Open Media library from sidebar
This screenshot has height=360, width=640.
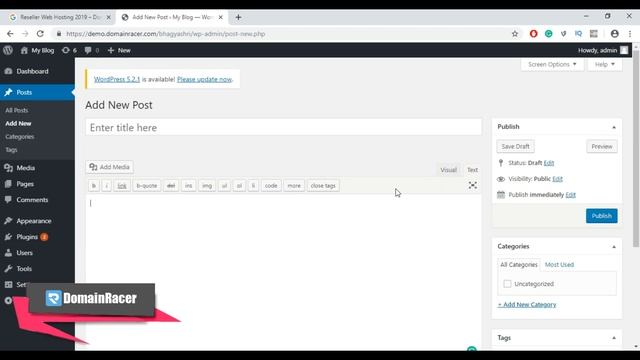click(x=25, y=168)
